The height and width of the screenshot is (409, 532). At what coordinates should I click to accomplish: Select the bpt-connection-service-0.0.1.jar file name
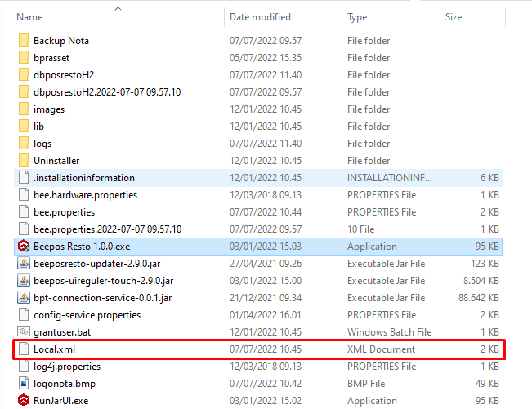[x=103, y=298]
